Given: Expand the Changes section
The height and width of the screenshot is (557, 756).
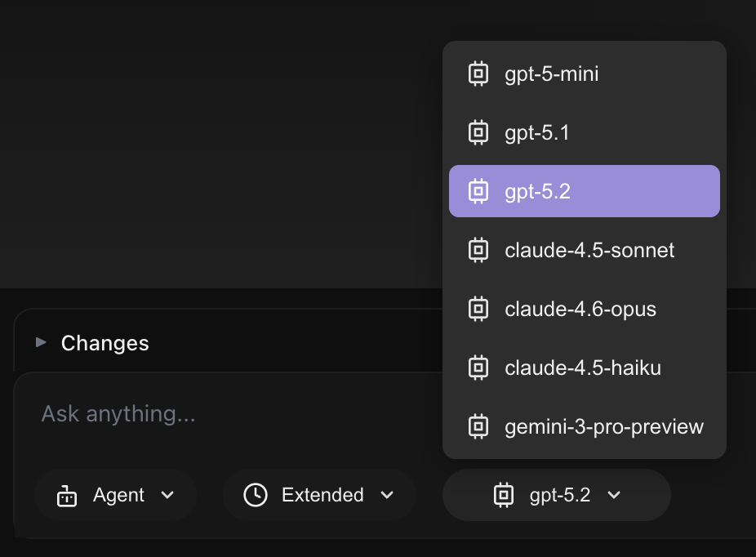Looking at the screenshot, I should pos(41,343).
